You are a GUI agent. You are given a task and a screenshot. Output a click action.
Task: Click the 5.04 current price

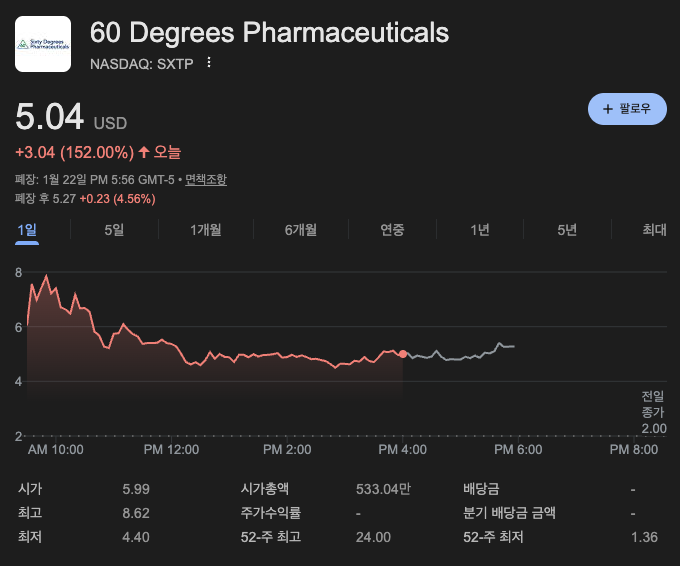(x=49, y=116)
